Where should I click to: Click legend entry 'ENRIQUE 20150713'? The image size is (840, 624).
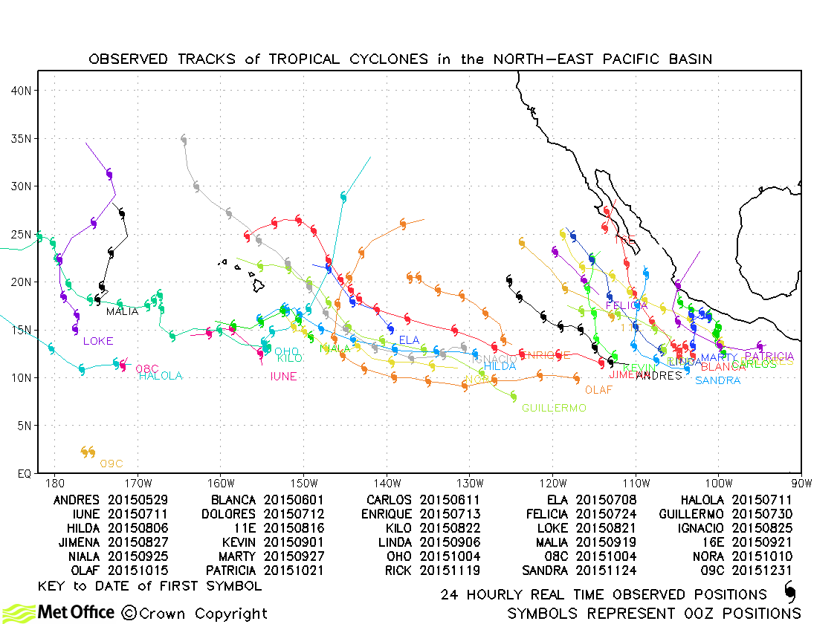coord(421,514)
